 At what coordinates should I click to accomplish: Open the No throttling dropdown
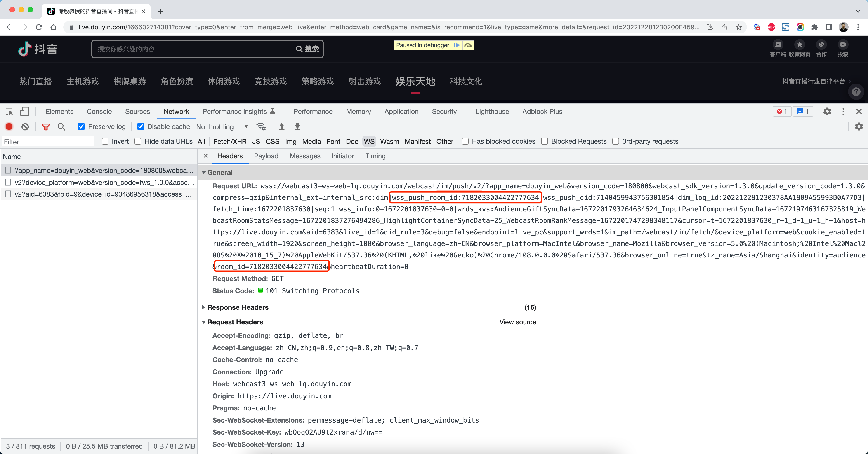pos(222,127)
